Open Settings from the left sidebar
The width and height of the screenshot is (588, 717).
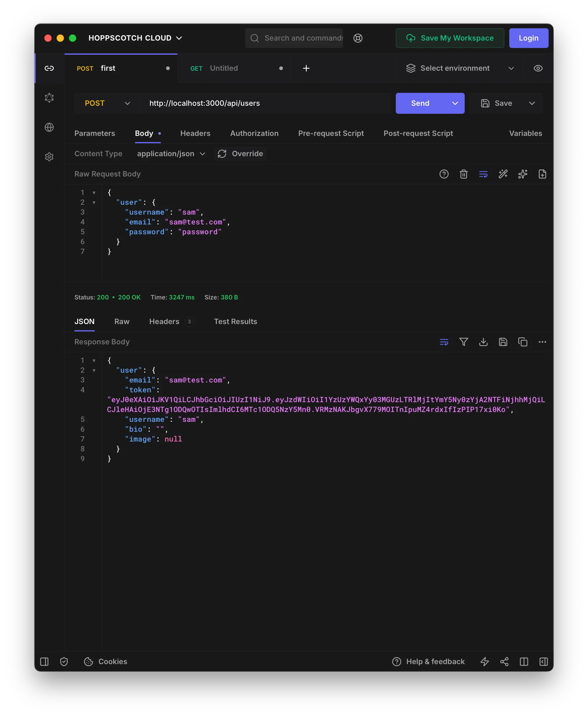coord(50,156)
